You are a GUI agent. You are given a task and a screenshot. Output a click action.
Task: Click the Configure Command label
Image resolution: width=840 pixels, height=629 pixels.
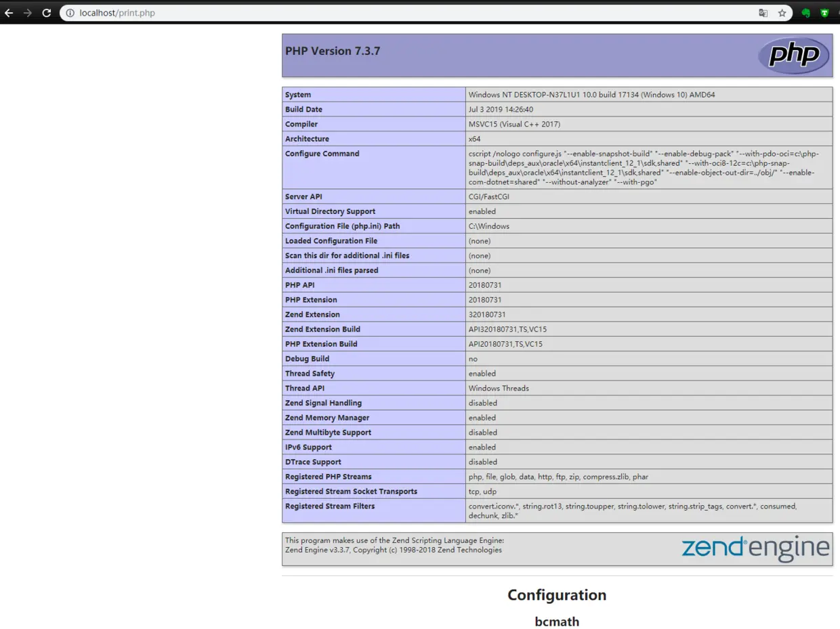coord(322,154)
